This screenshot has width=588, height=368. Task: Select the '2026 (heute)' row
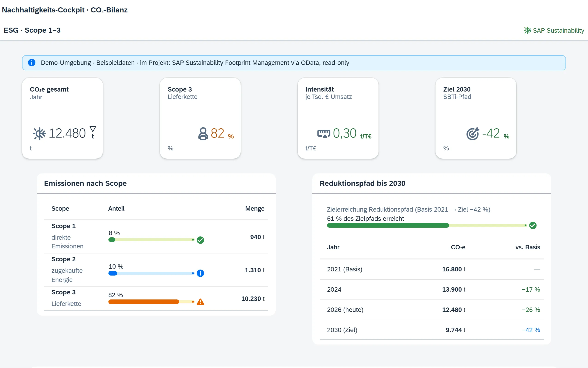pos(432,310)
